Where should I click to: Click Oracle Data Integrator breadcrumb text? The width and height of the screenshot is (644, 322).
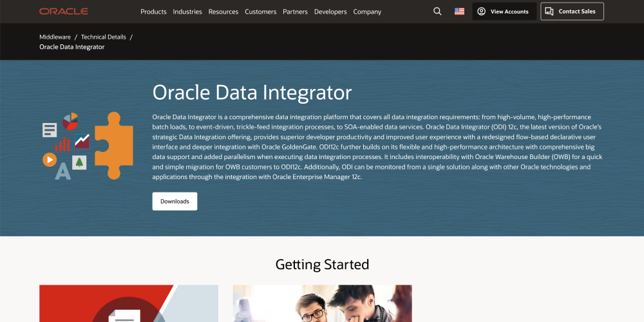72,47
